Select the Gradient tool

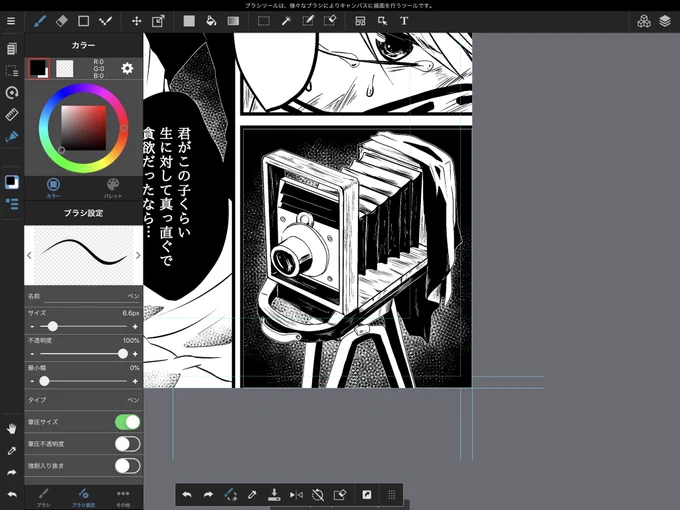[x=233, y=21]
